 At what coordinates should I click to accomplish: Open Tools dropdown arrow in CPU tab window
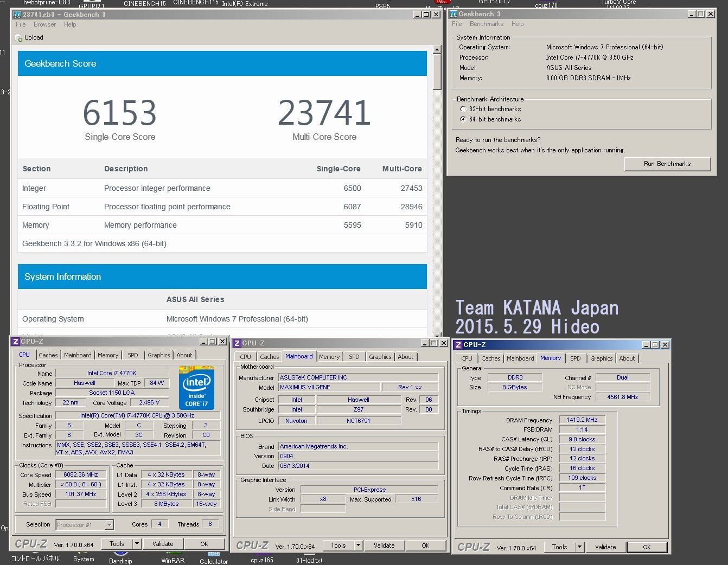click(x=137, y=544)
